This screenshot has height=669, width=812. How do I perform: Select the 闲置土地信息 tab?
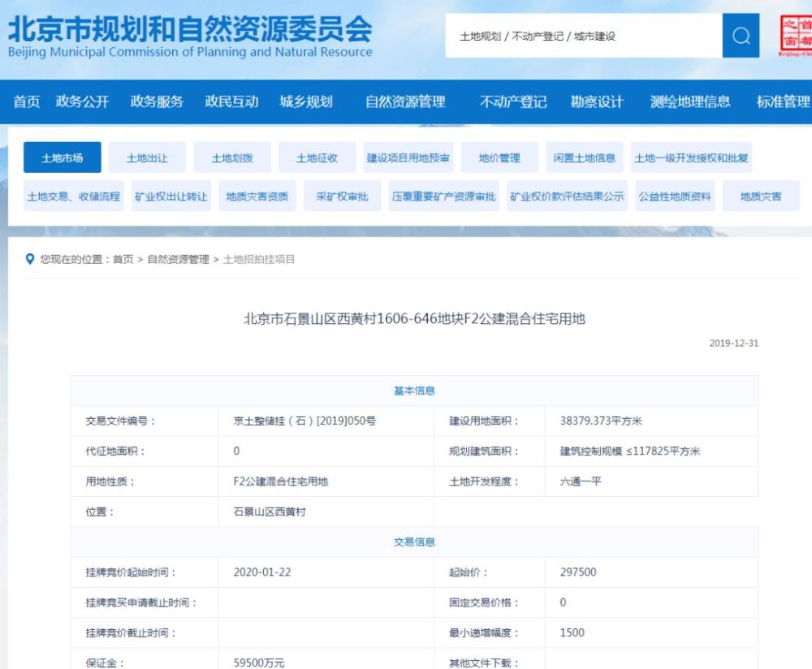click(x=585, y=158)
